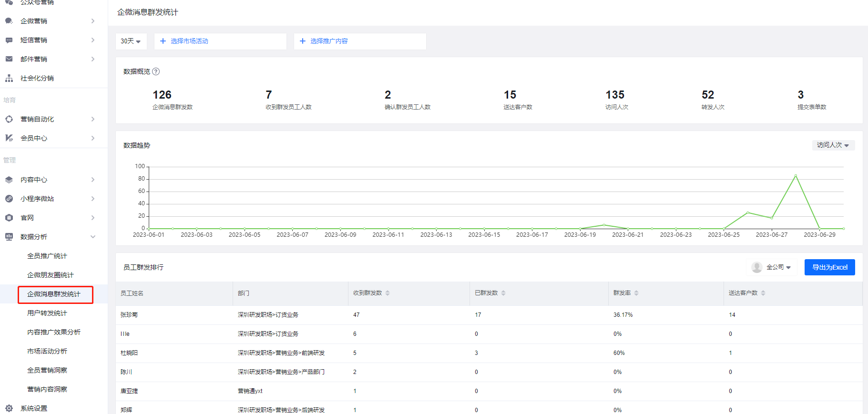Select 企微消息群发统计 menu item
Viewport: 868px width, 414px height.
click(54, 294)
